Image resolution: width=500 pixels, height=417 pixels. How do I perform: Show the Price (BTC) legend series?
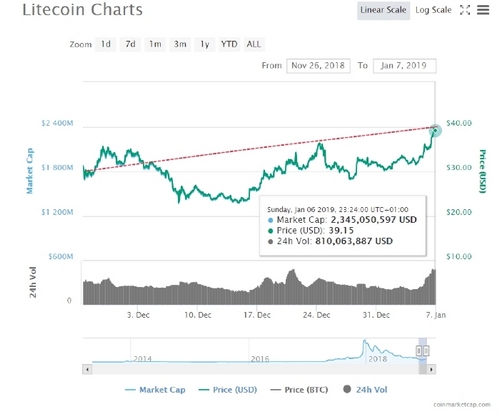click(x=299, y=390)
